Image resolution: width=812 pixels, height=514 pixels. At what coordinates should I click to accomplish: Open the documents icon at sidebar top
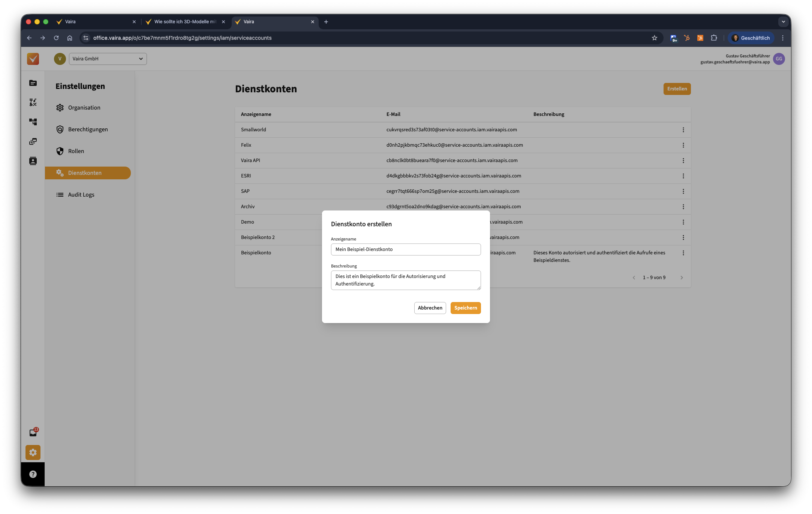click(33, 83)
